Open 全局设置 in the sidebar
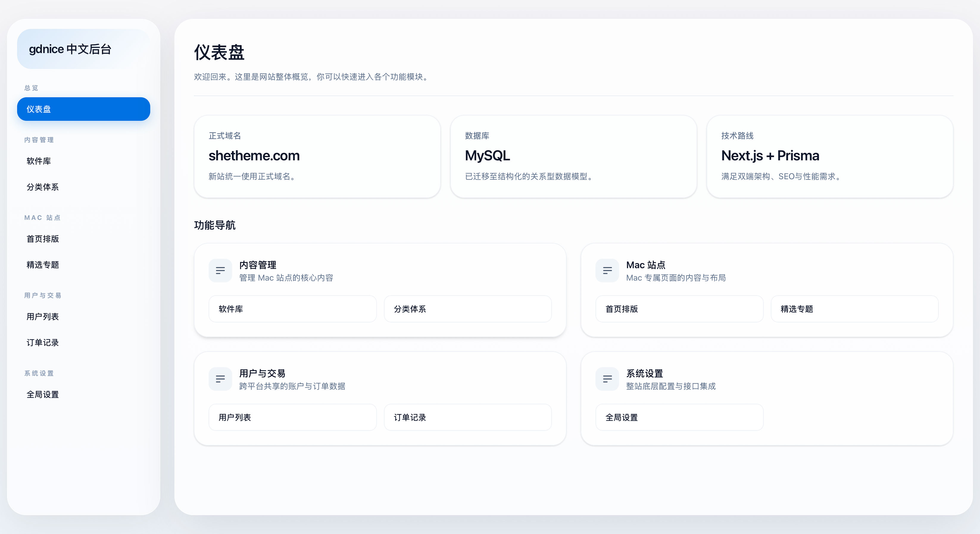Screen dimensions: 980x534 84,395
